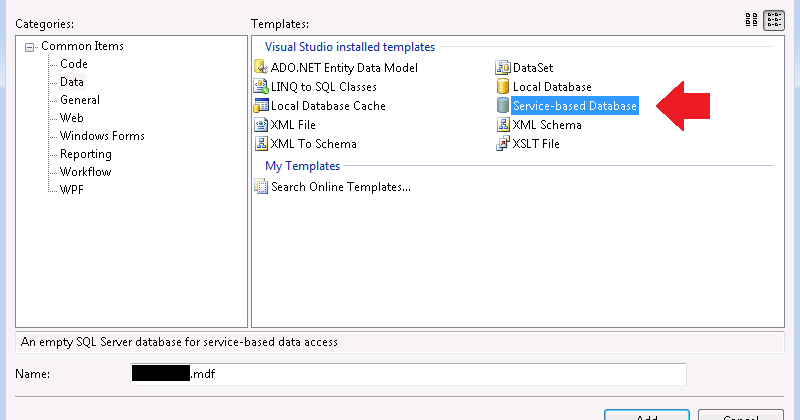Pick the XML Schema label
The height and width of the screenshot is (420, 800).
pyautogui.click(x=547, y=125)
